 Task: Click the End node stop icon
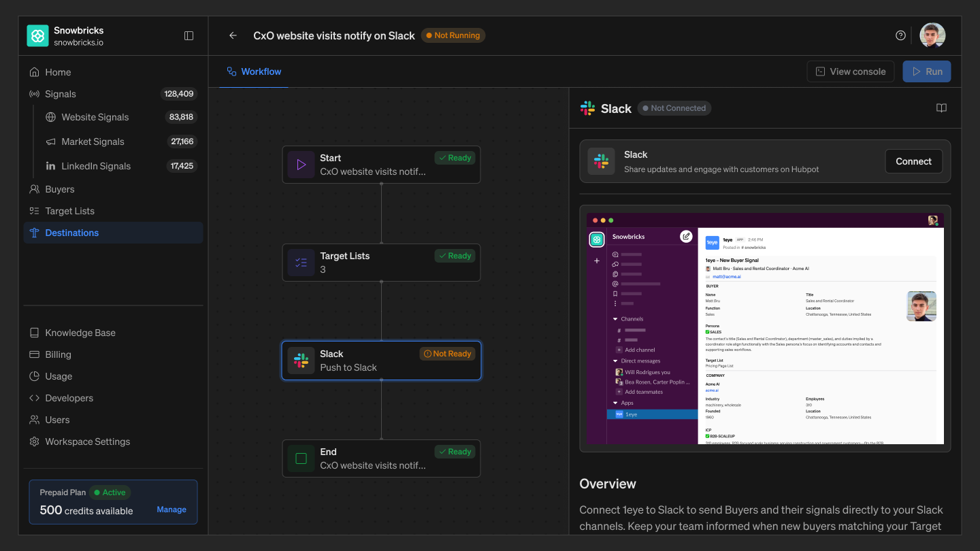click(301, 458)
